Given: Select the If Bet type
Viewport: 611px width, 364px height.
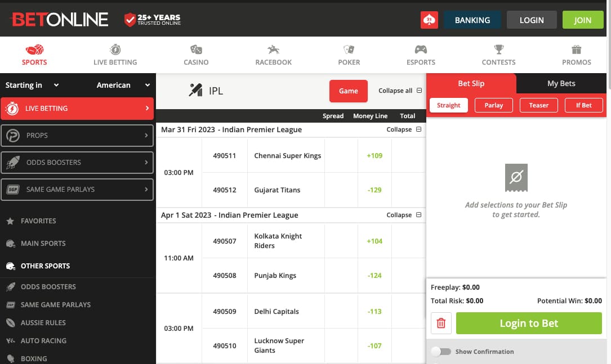Looking at the screenshot, I should click(x=584, y=105).
